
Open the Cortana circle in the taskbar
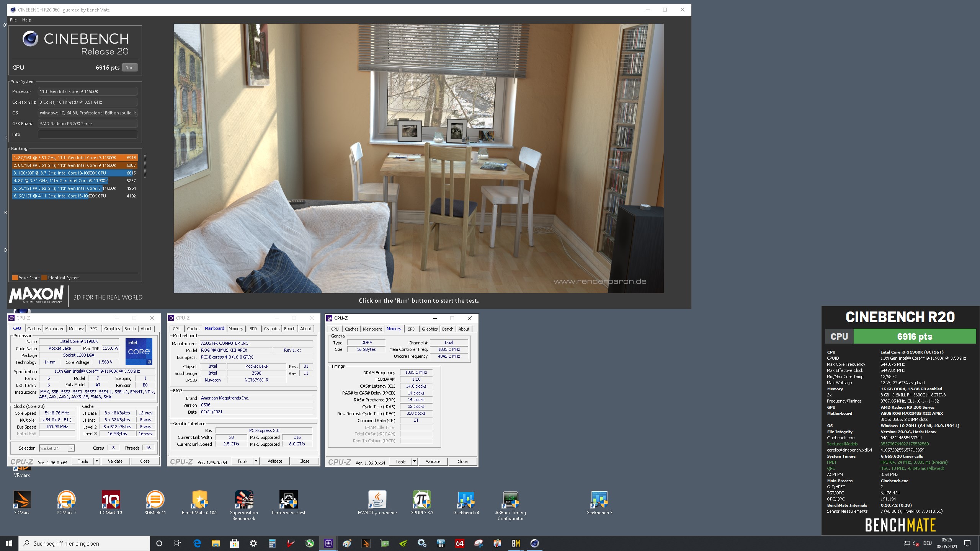pyautogui.click(x=159, y=543)
